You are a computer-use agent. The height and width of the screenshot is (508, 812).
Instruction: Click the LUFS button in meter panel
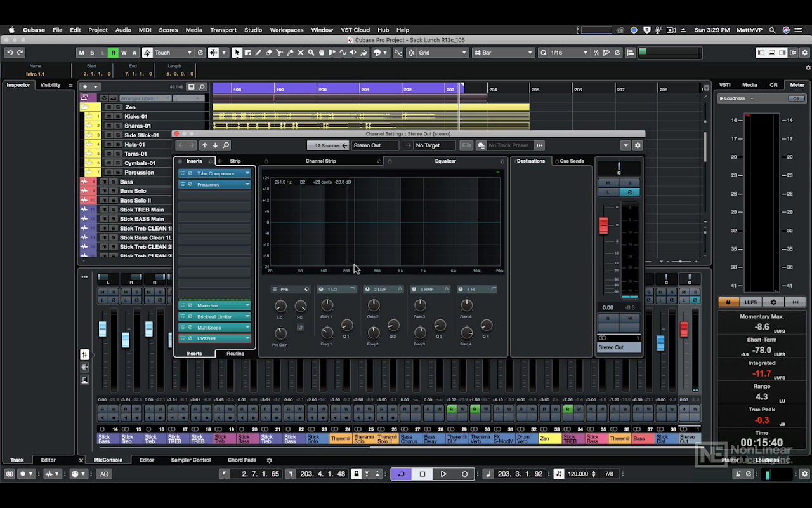(750, 302)
